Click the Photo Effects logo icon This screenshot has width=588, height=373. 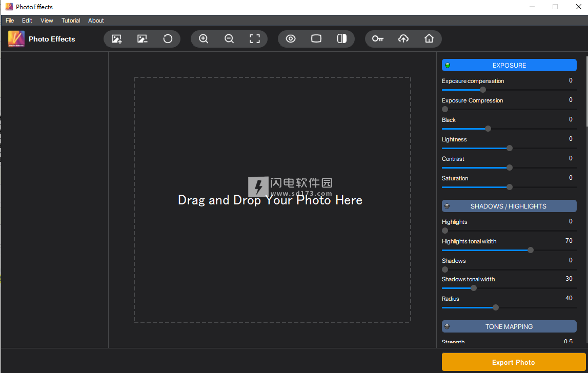[x=16, y=38]
